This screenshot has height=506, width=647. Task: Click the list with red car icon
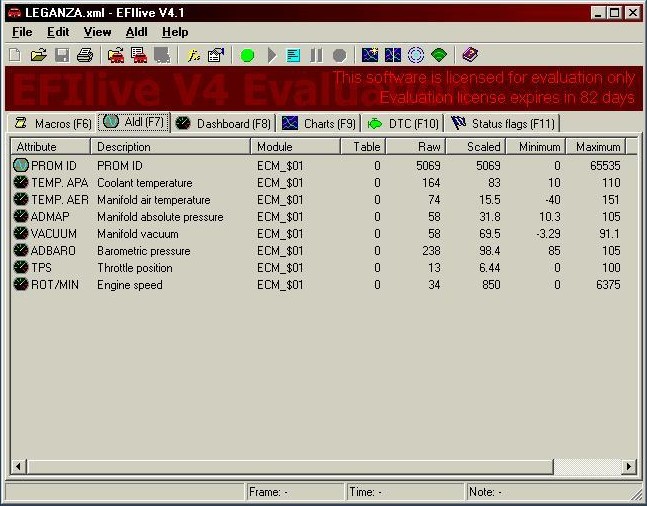[x=139, y=55]
